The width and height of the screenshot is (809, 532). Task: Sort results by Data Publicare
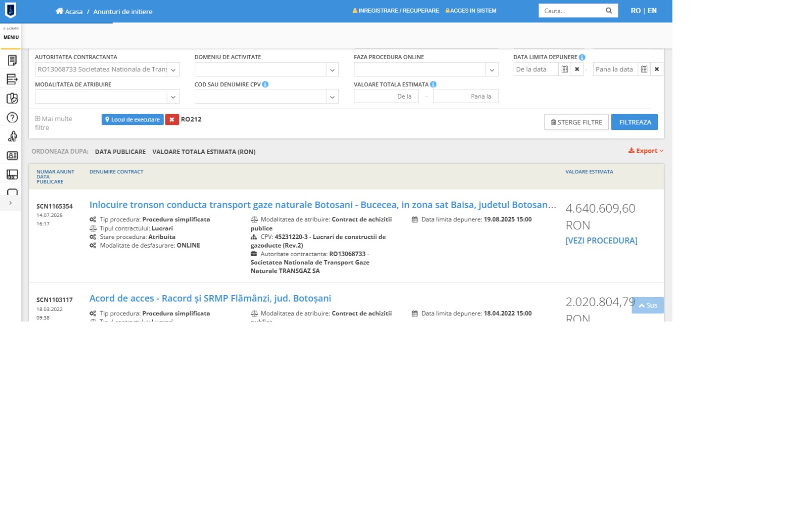(x=120, y=152)
